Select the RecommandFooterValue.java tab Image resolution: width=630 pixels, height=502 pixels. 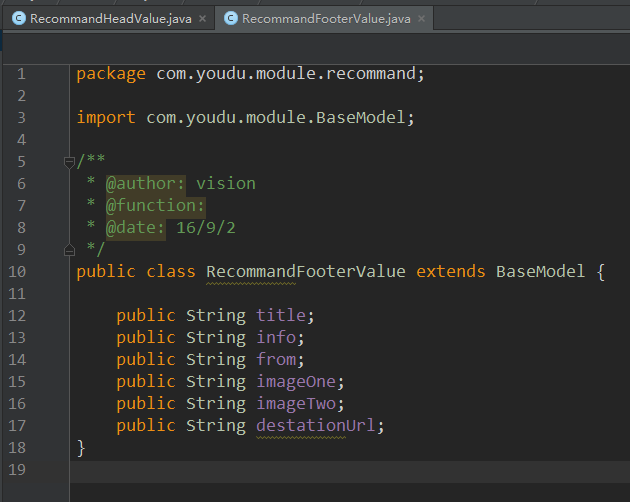click(x=326, y=18)
